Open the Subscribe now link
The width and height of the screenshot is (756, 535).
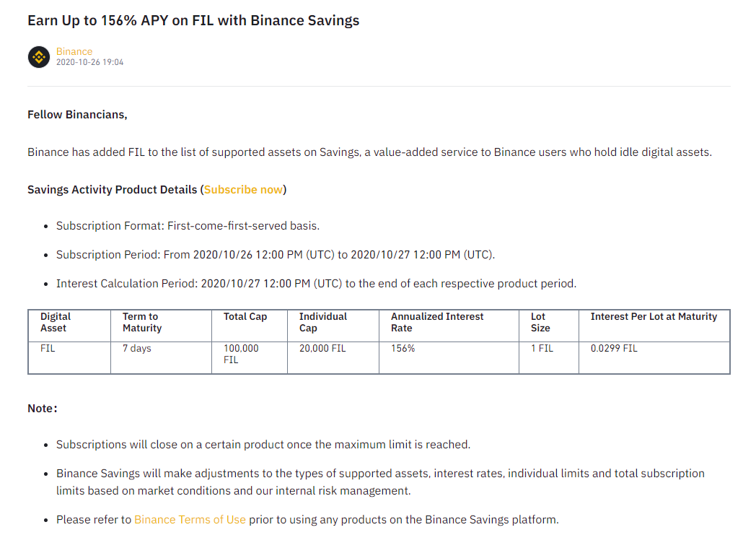tap(244, 190)
